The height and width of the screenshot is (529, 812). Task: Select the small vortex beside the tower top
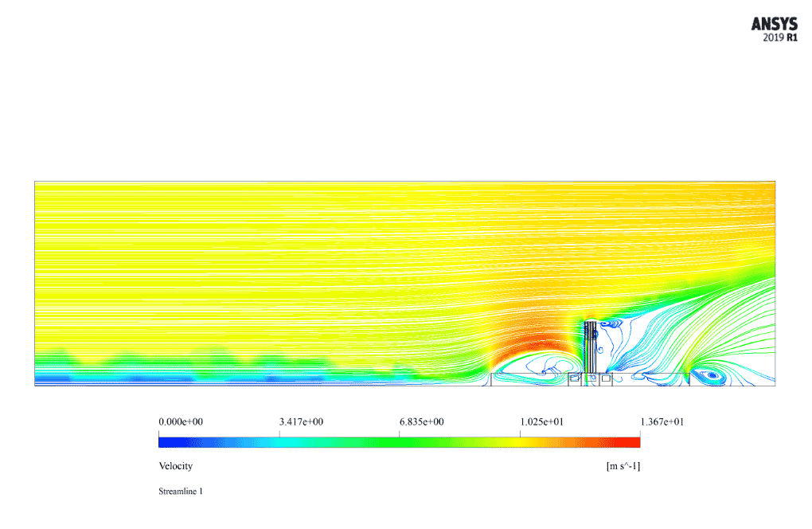610,324
